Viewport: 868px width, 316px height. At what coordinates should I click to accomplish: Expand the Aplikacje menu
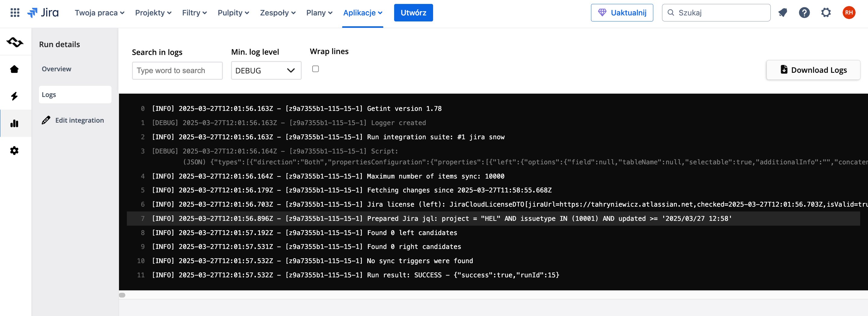tap(362, 13)
